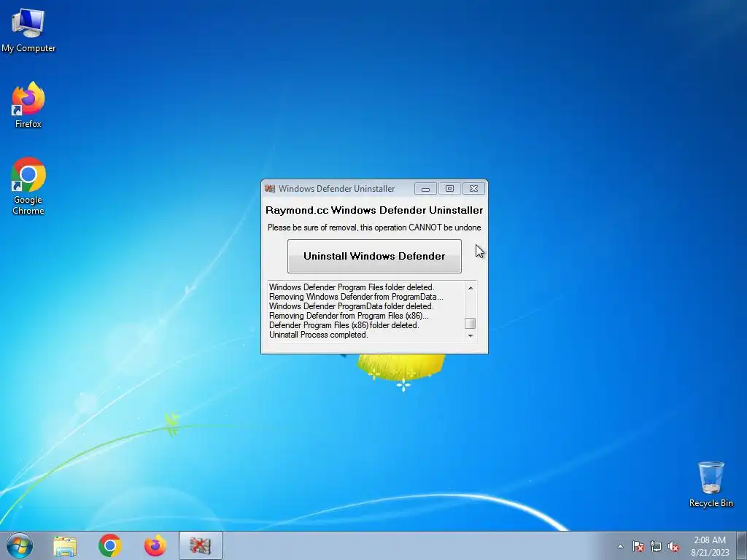Click the 'Raymond.cc Windows Defender Uninstaller' heading
747x560 pixels.
point(374,210)
